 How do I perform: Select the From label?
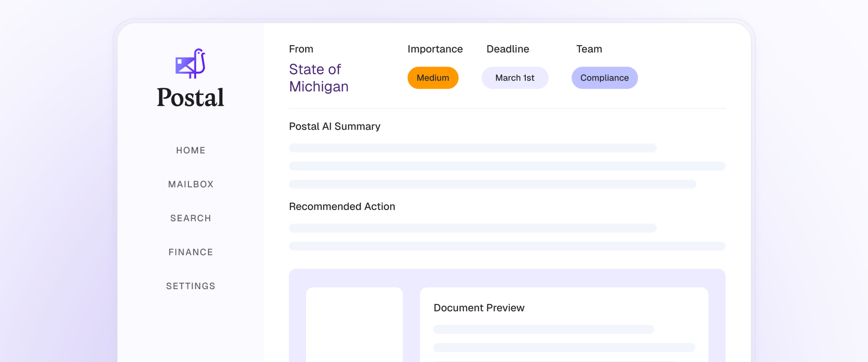click(x=301, y=49)
